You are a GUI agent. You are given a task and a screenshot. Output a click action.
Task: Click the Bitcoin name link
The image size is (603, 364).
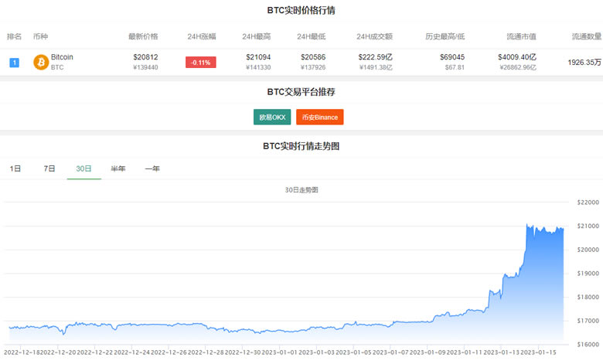[62, 57]
